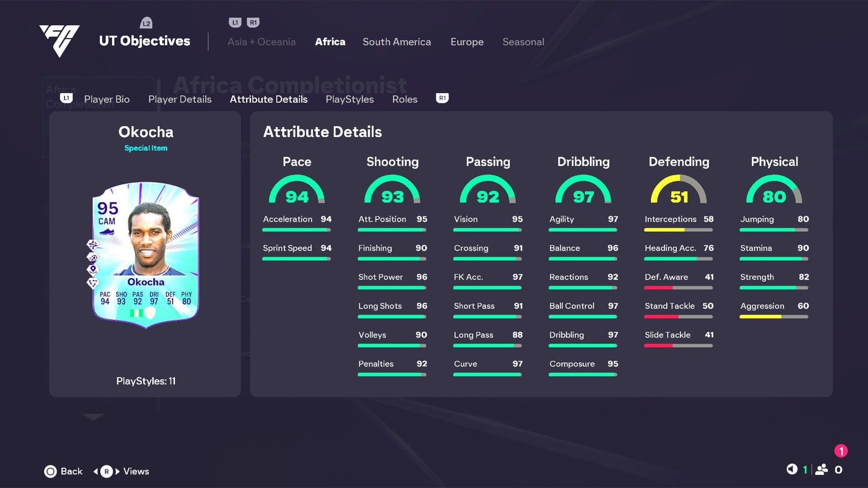Click the Acceleration stat bar
The image size is (868, 488).
coord(297,230)
